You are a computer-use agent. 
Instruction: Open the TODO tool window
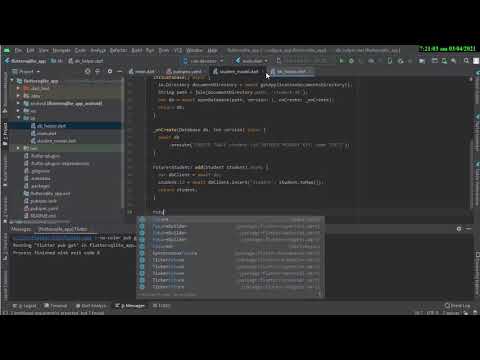(162, 306)
